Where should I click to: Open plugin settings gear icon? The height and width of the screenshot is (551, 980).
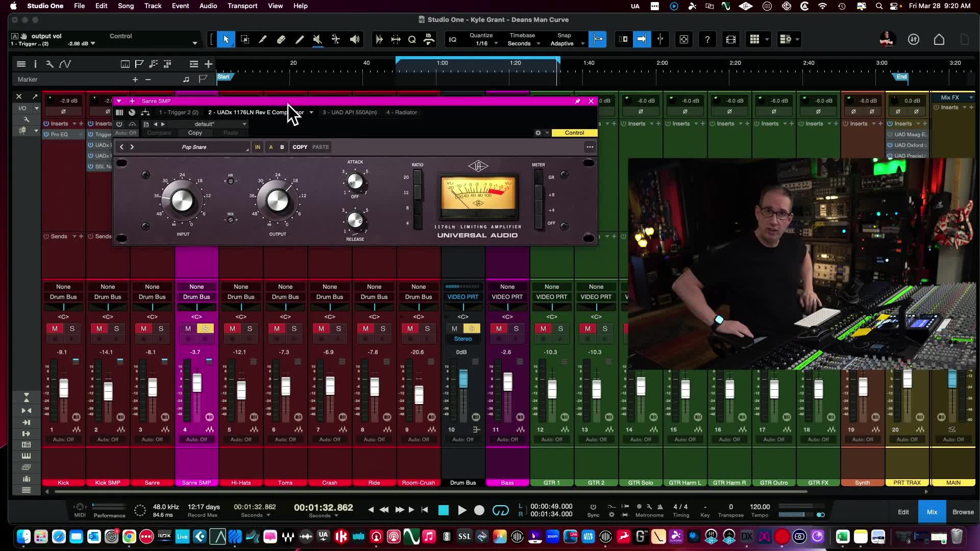click(538, 133)
